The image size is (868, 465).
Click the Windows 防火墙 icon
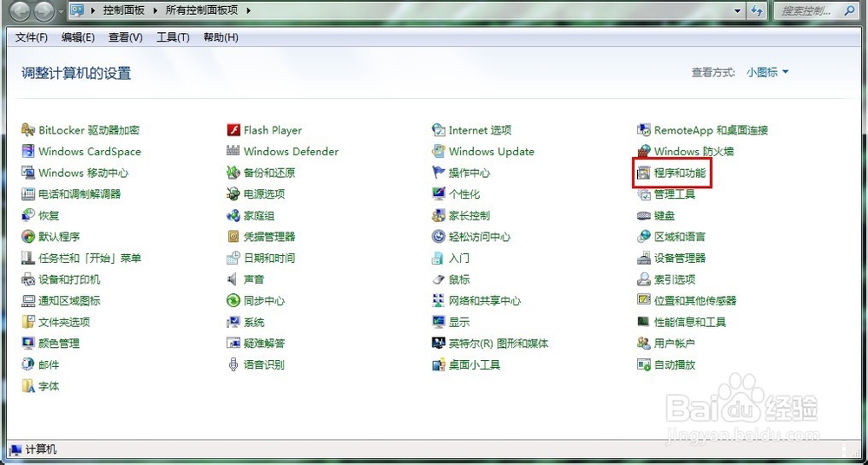click(x=644, y=151)
